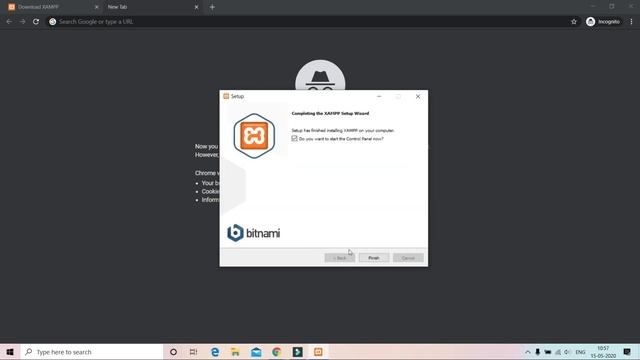The width and height of the screenshot is (640, 360).
Task: Open the XAMPP installer taskbar icon
Action: point(318,352)
